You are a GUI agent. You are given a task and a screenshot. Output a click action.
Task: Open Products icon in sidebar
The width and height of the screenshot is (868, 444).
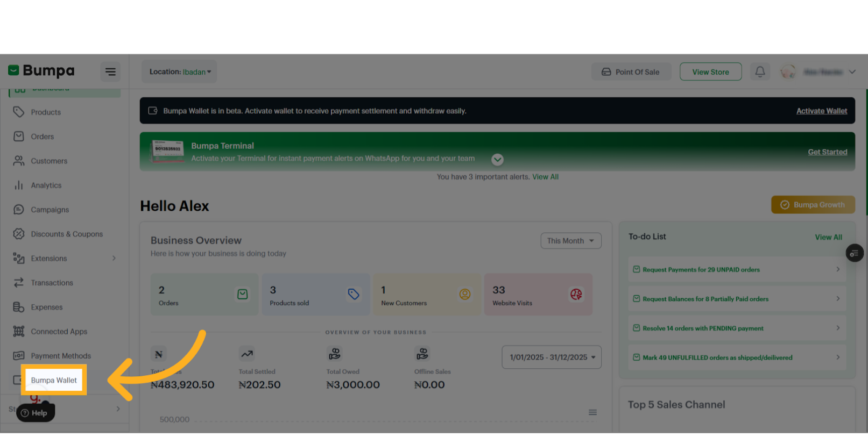click(x=19, y=112)
